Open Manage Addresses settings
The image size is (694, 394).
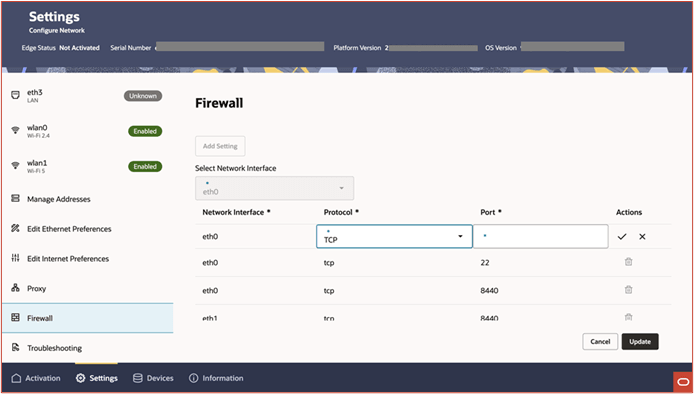(x=87, y=199)
